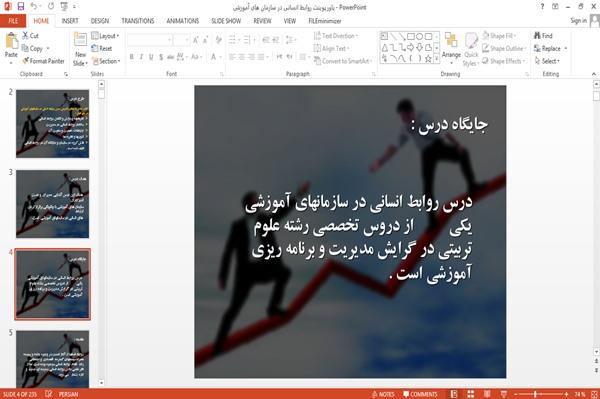Click the Paste clipboard icon
Image resolution: width=600 pixels, height=399 pixels.
[x=11, y=41]
